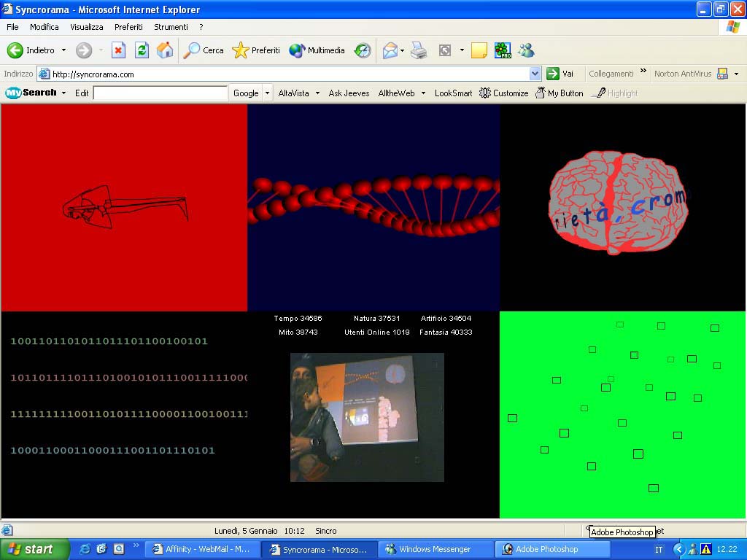This screenshot has height=560, width=747.
Task: Expand the Google search dropdown arrow
Action: [x=268, y=93]
